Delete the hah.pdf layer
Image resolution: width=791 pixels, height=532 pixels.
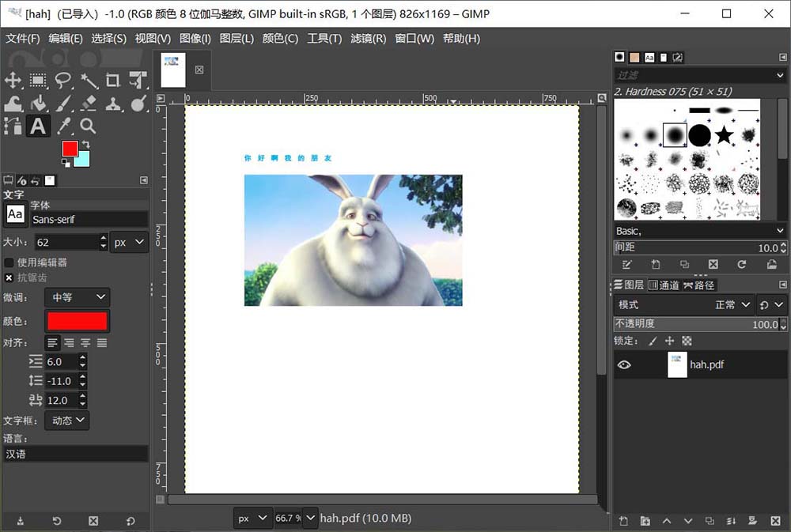[776, 521]
